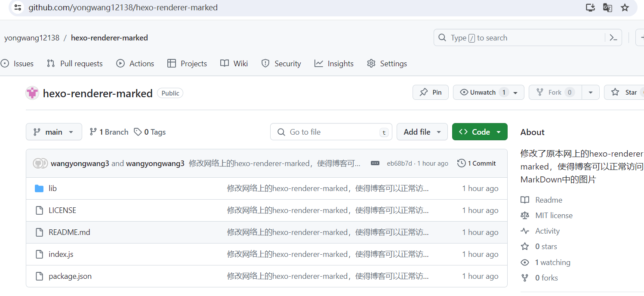Open the translate page icon
The height and width of the screenshot is (296, 644).
(x=607, y=8)
